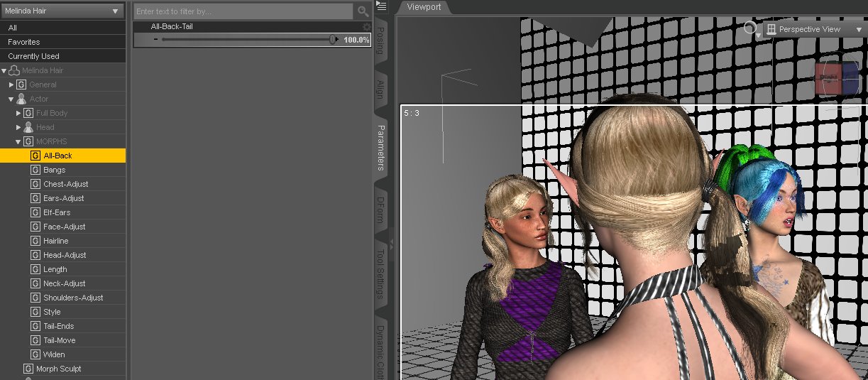Click the Tail-Ends G icon
The image size is (868, 380).
tap(35, 326)
